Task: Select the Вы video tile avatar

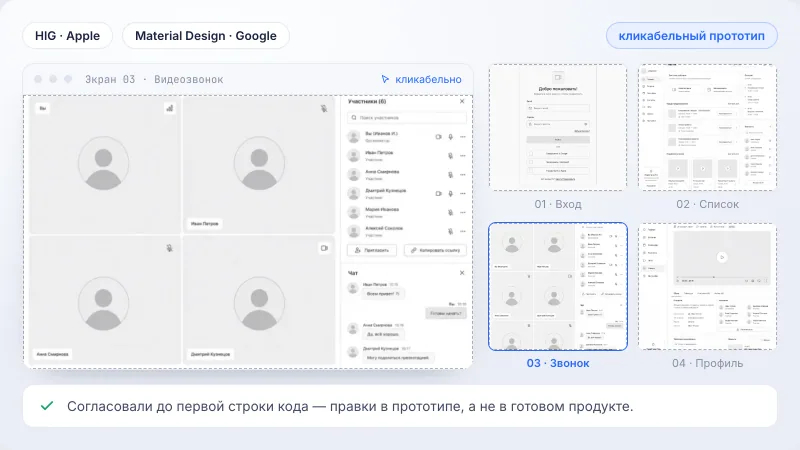Action: point(104,163)
